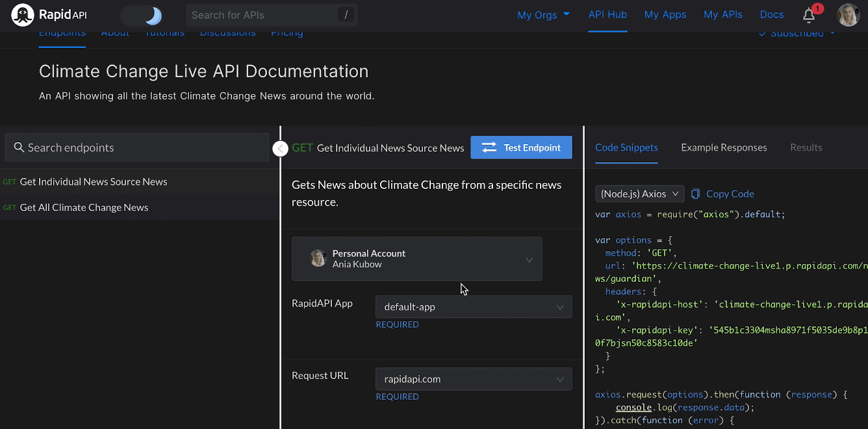This screenshot has width=868, height=429.
Task: Open My APIs
Action: 723,14
